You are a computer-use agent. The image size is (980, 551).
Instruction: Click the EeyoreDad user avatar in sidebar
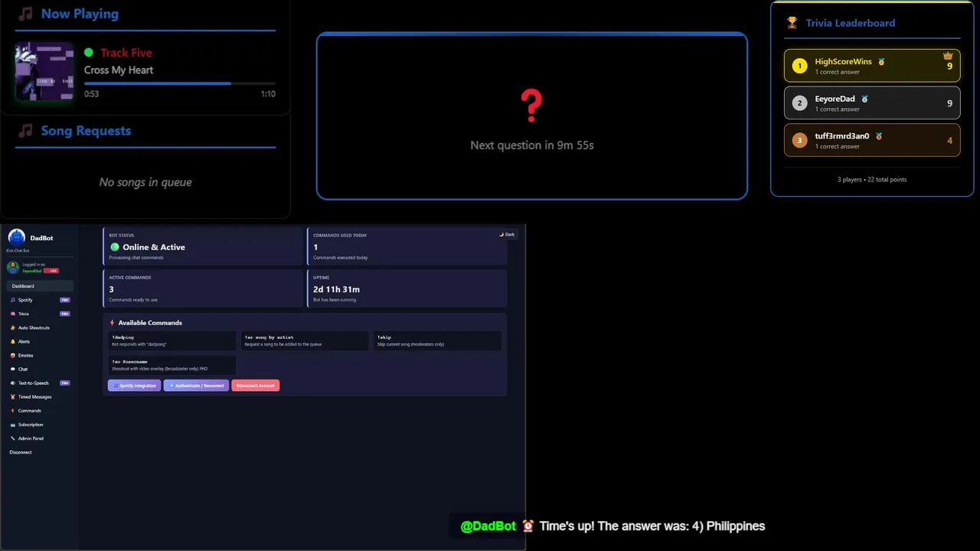(x=13, y=267)
